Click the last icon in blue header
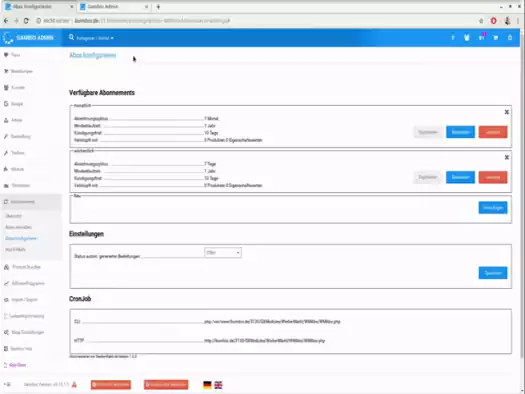Viewport: 525px width, 394px height. point(510,38)
